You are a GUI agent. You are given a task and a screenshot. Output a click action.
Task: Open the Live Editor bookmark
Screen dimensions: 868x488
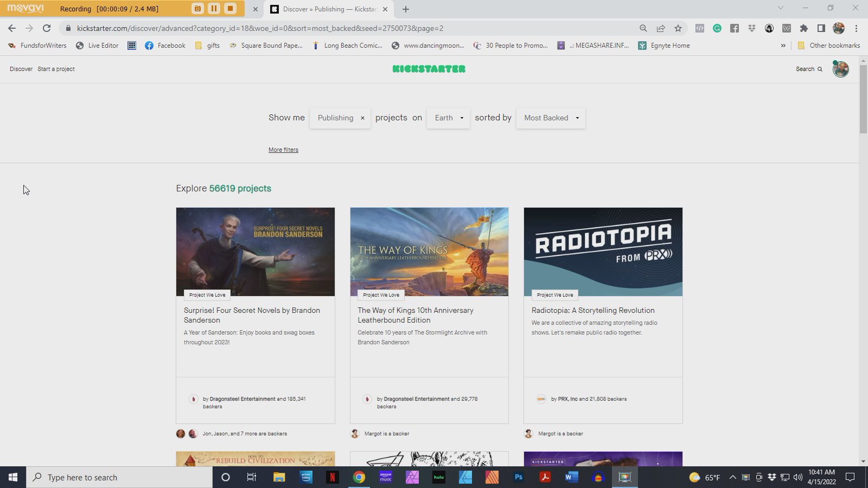click(x=97, y=46)
